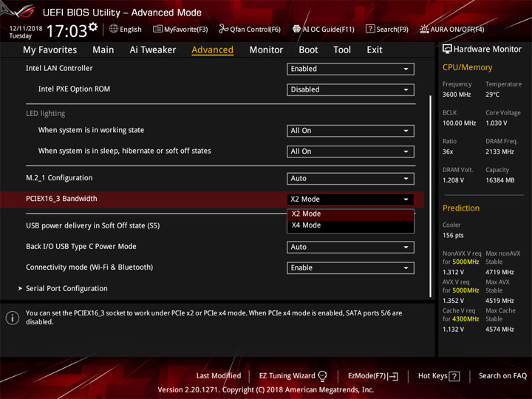Toggle AURA lighting icon

pos(424,29)
